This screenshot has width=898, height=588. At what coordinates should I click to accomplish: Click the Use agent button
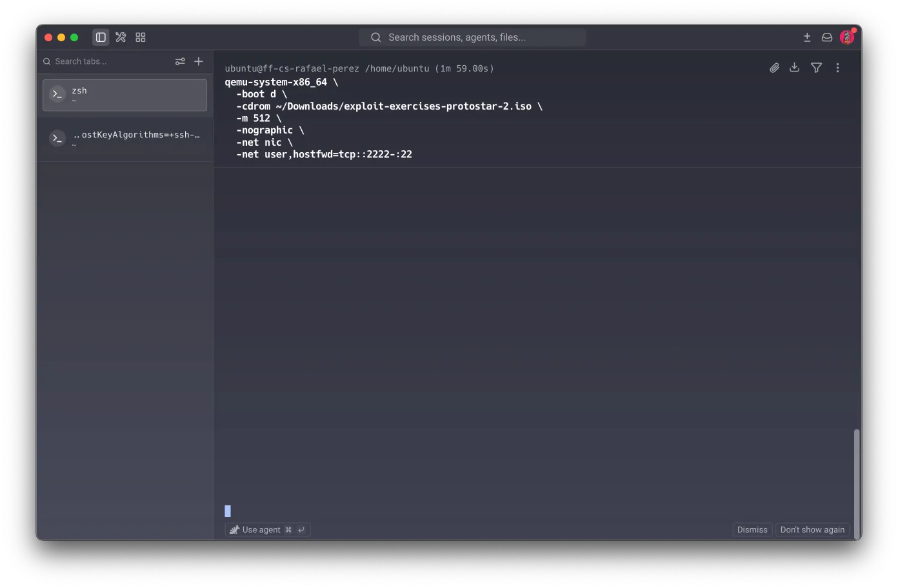coord(267,530)
